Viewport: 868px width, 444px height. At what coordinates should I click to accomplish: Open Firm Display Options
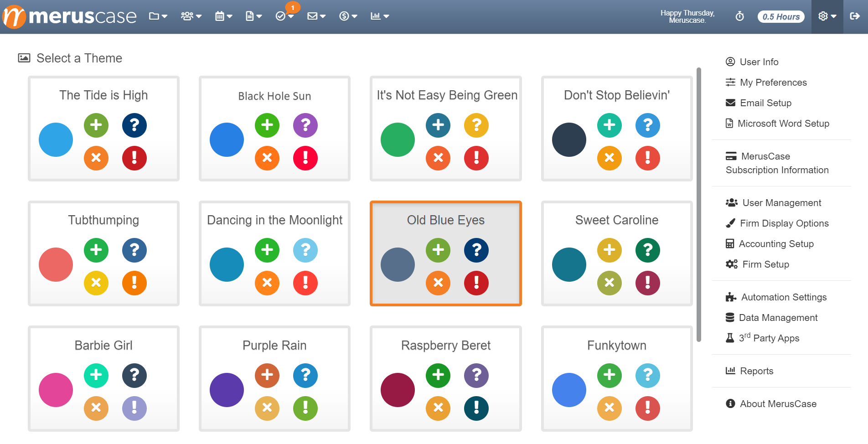tap(777, 223)
